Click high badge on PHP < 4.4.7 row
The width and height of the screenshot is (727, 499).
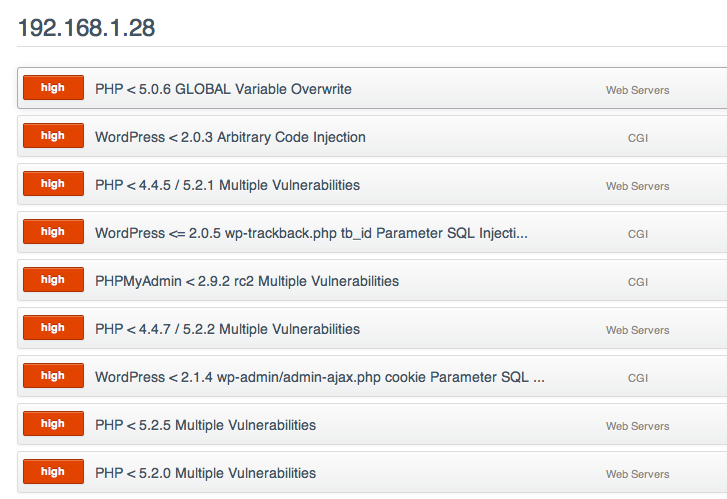pyautogui.click(x=53, y=327)
